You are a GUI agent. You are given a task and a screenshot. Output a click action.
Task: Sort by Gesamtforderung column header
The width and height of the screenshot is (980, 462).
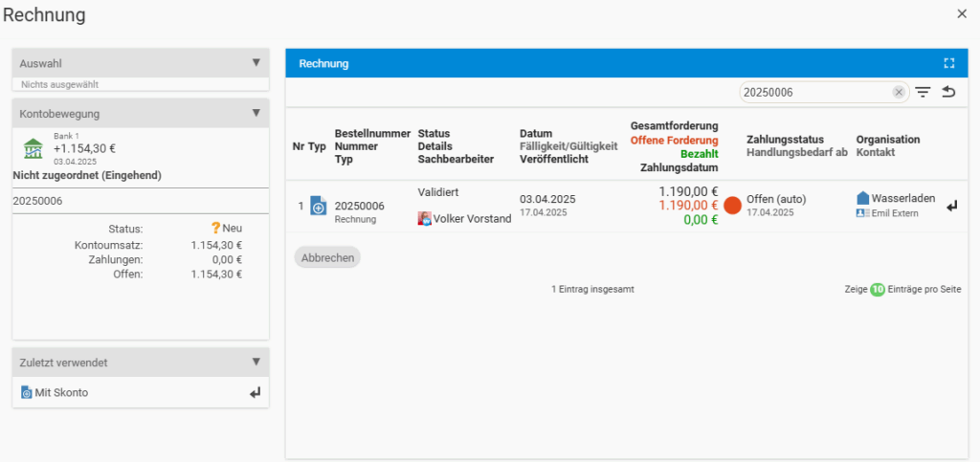pos(675,126)
